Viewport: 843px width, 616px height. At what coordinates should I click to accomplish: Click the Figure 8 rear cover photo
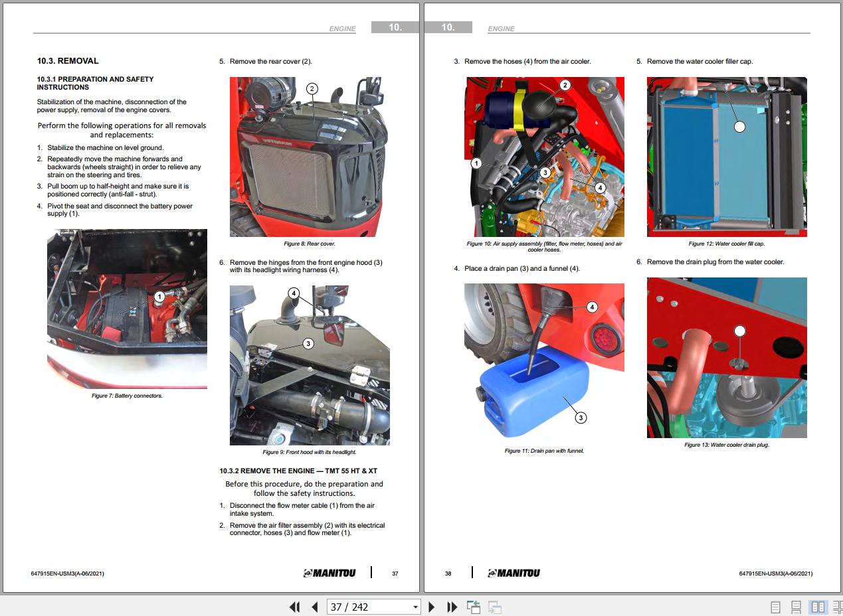tap(310, 157)
